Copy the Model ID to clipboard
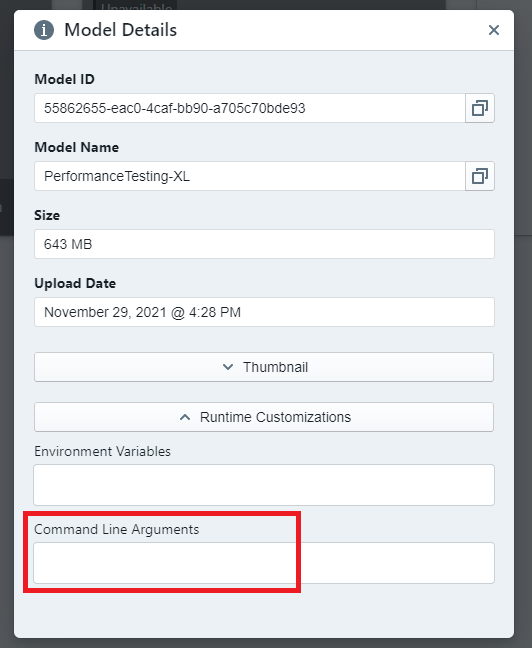Image resolution: width=532 pixels, height=648 pixels. coord(480,108)
